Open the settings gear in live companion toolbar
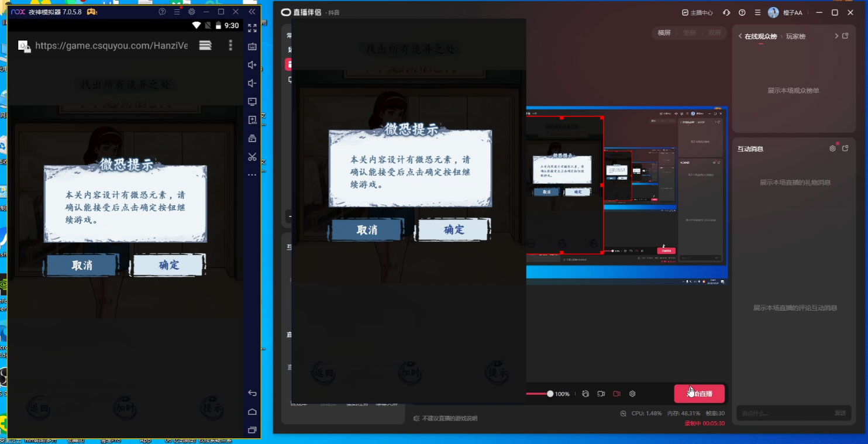868x444 pixels. 632,394
